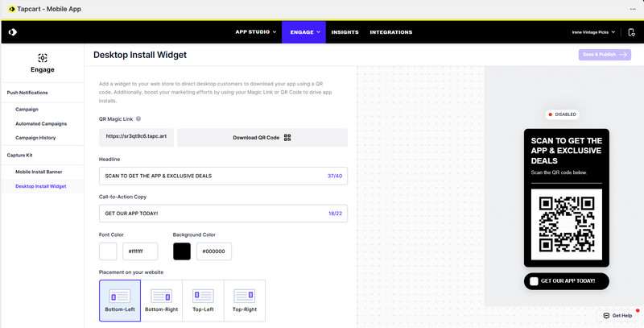Select Bottom-Right placement option

coord(162,301)
